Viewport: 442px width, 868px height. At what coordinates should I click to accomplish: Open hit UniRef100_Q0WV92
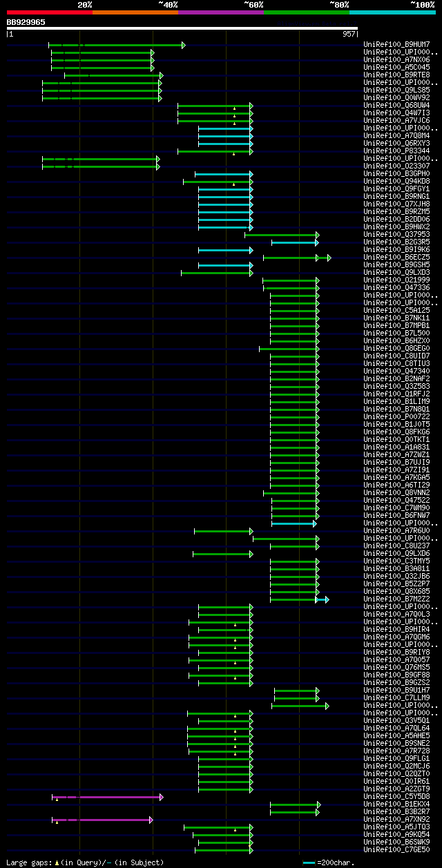[x=396, y=98]
